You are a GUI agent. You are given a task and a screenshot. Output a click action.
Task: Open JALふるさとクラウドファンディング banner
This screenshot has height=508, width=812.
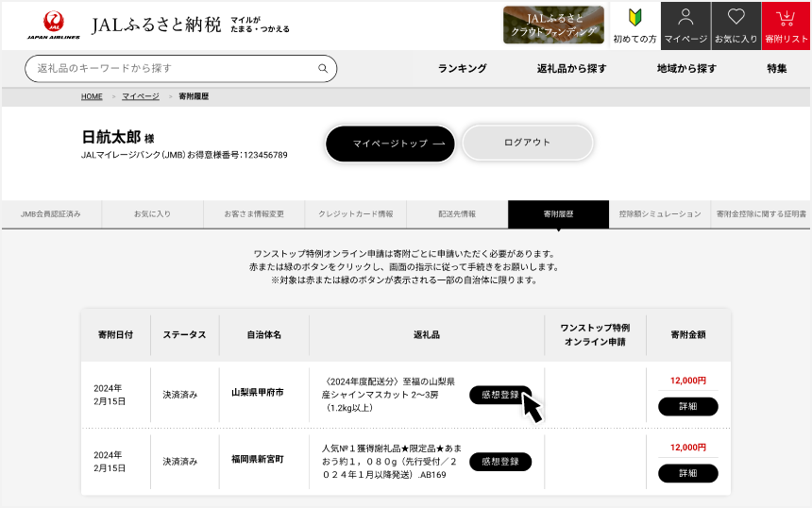553,25
